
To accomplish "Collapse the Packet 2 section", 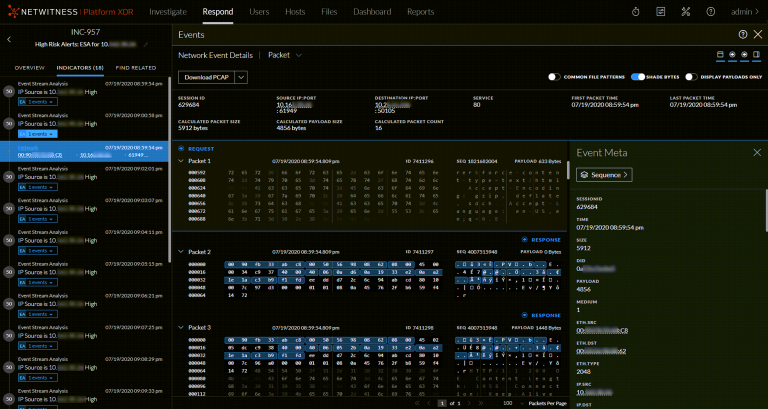I will [181, 252].
